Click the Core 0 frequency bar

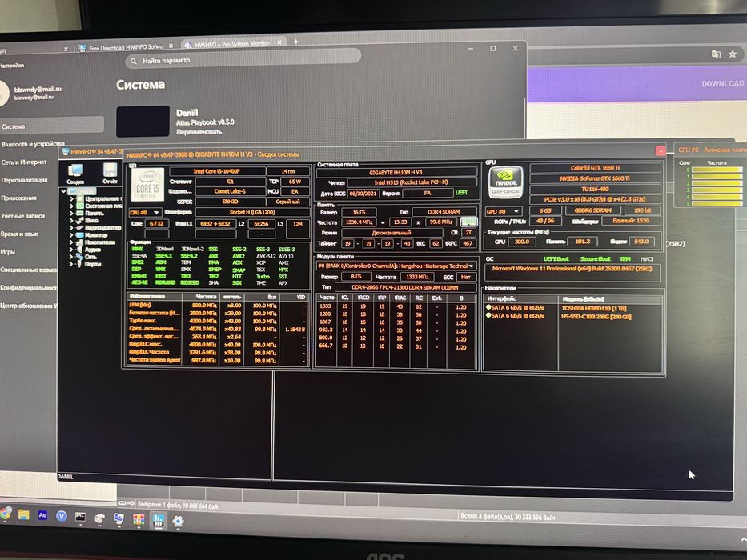(717, 170)
